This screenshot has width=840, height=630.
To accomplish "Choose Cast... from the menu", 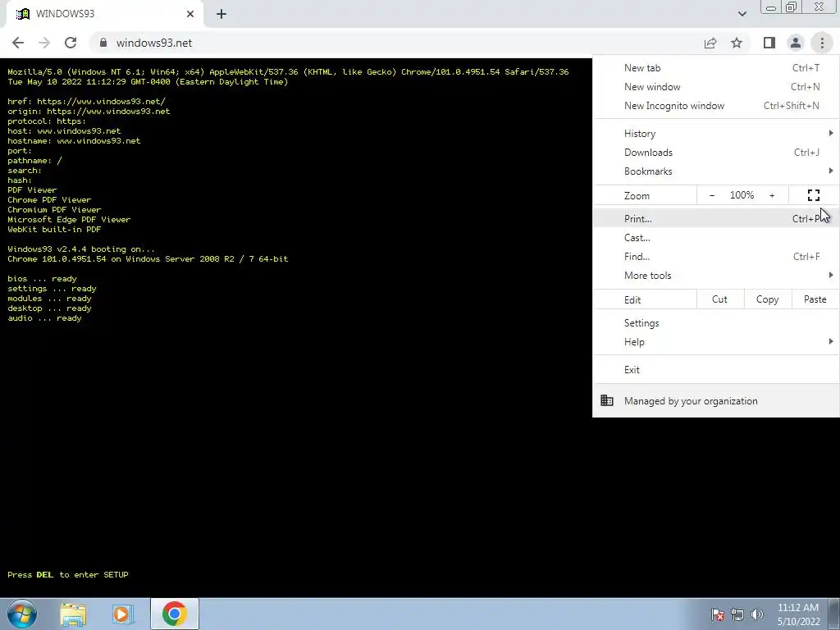I will pyautogui.click(x=715, y=237).
